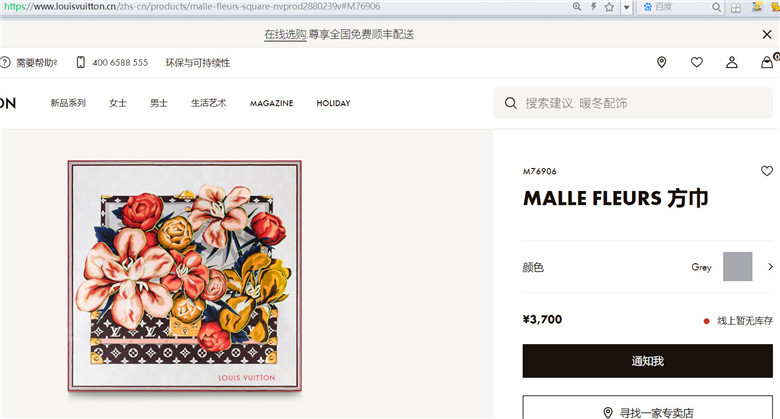Click the browser bookmark star icon
Viewport: 780px width, 419px height.
pyautogui.click(x=609, y=7)
